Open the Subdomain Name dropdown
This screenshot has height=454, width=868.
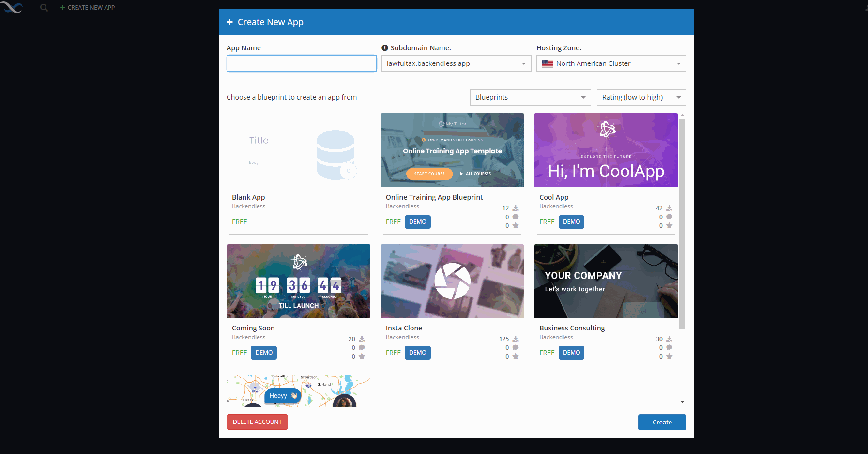pyautogui.click(x=456, y=63)
